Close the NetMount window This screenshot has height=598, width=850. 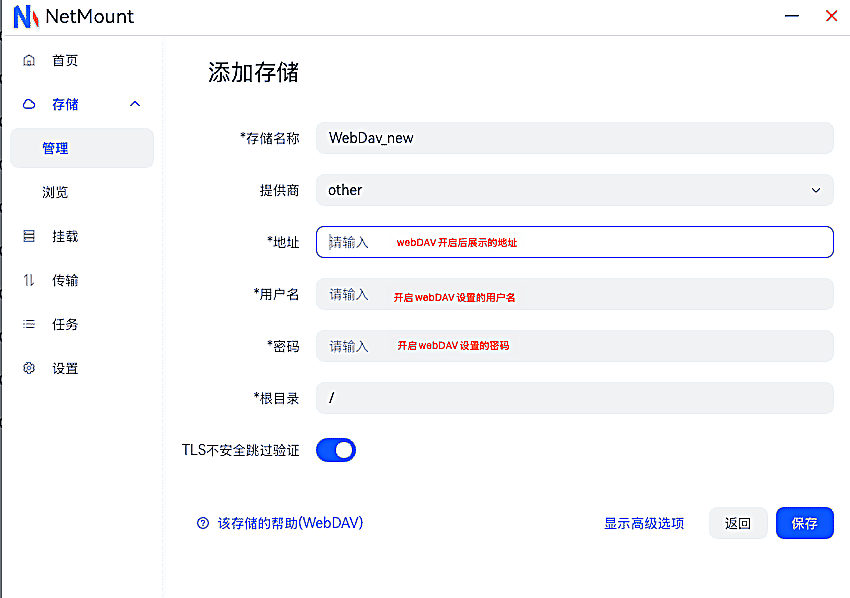coord(831,16)
